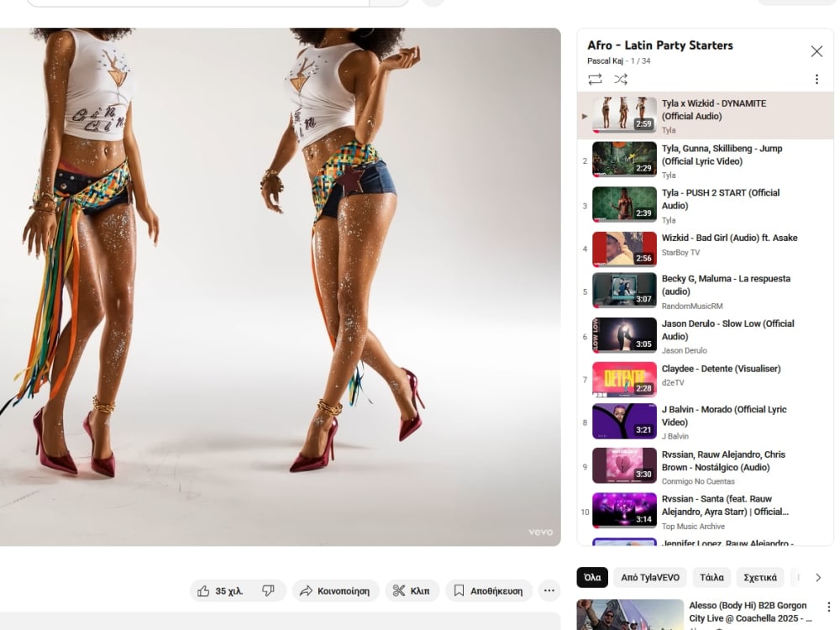Click the Αποθήκευση save button
The image size is (840, 630).
489,591
